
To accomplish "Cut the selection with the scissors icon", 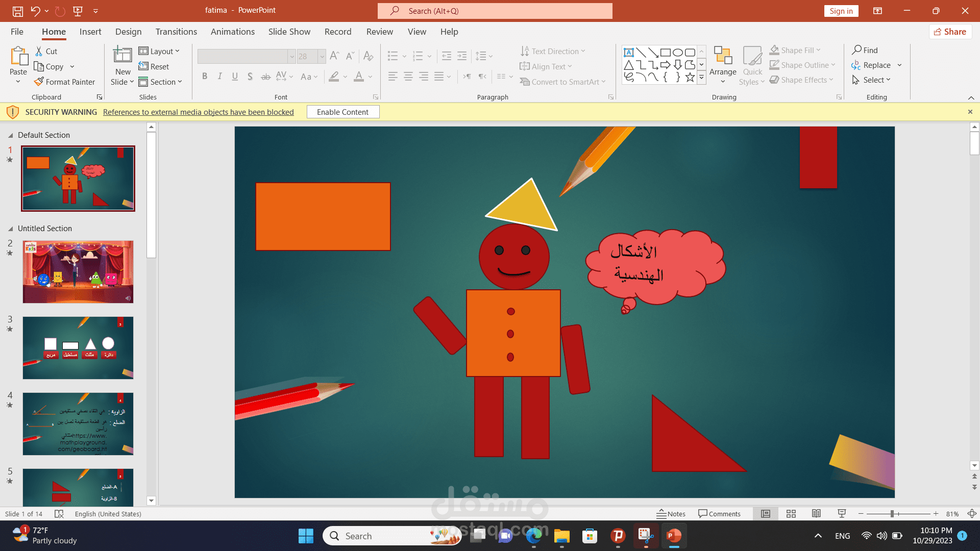I will pyautogui.click(x=39, y=51).
